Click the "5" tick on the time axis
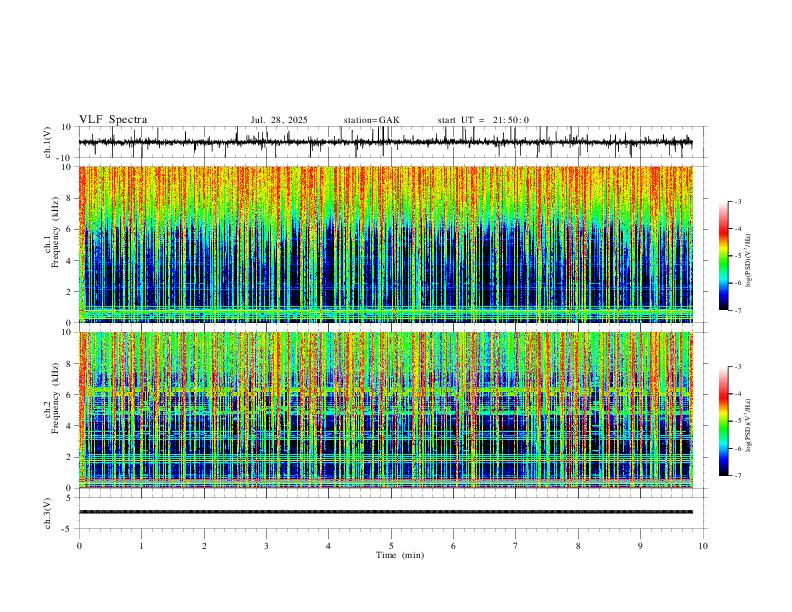 point(391,546)
